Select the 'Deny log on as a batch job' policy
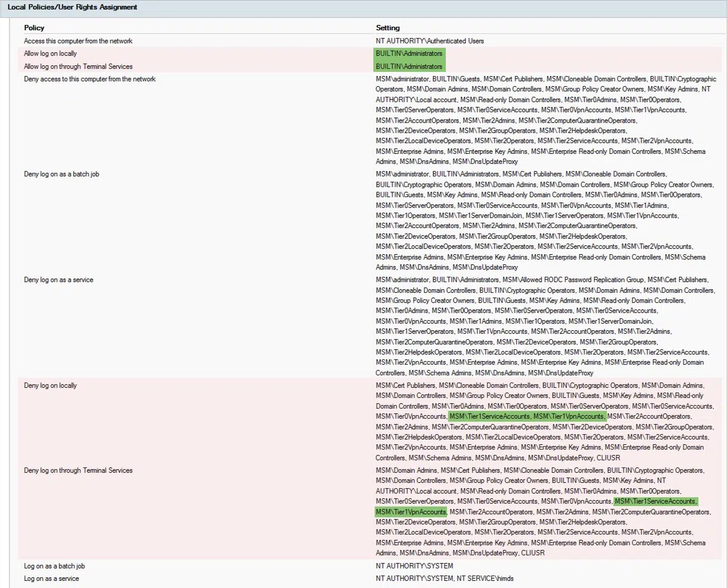727x588 pixels. pos(61,174)
